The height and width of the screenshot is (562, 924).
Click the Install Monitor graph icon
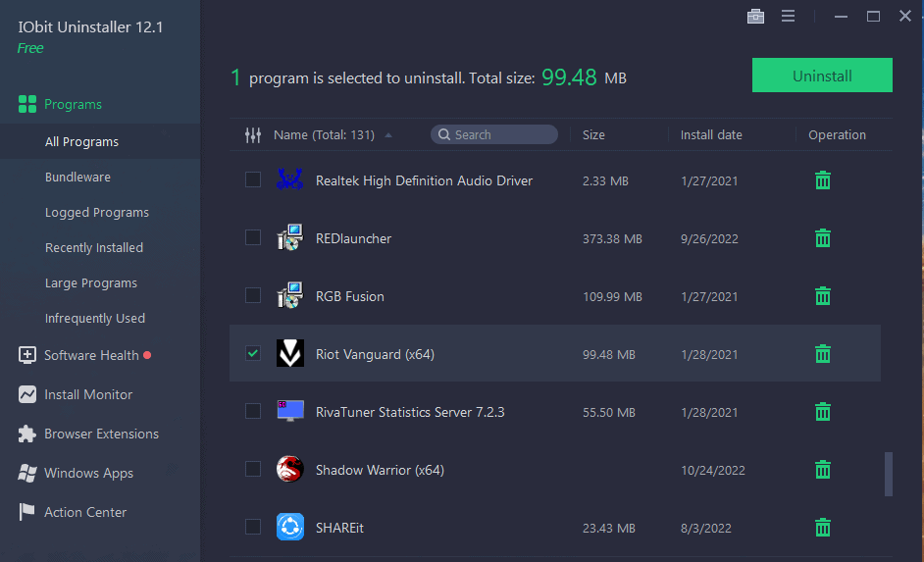tap(27, 394)
